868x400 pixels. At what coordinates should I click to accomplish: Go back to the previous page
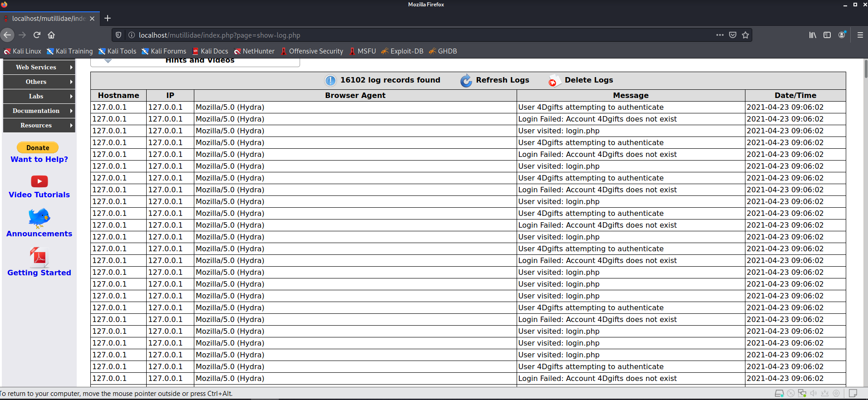pos(7,35)
